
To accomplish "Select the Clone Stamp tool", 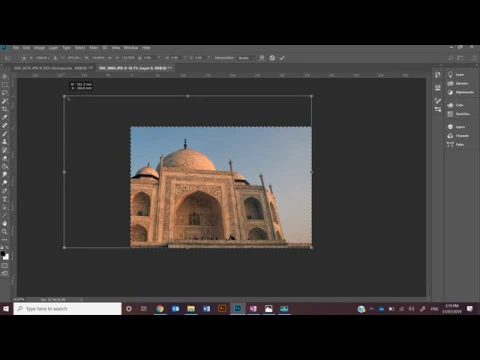I will (x=5, y=142).
